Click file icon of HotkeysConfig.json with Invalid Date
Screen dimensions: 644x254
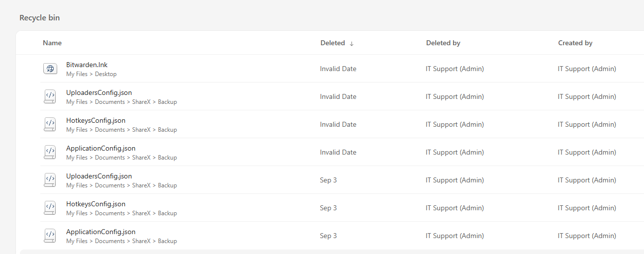click(50, 124)
